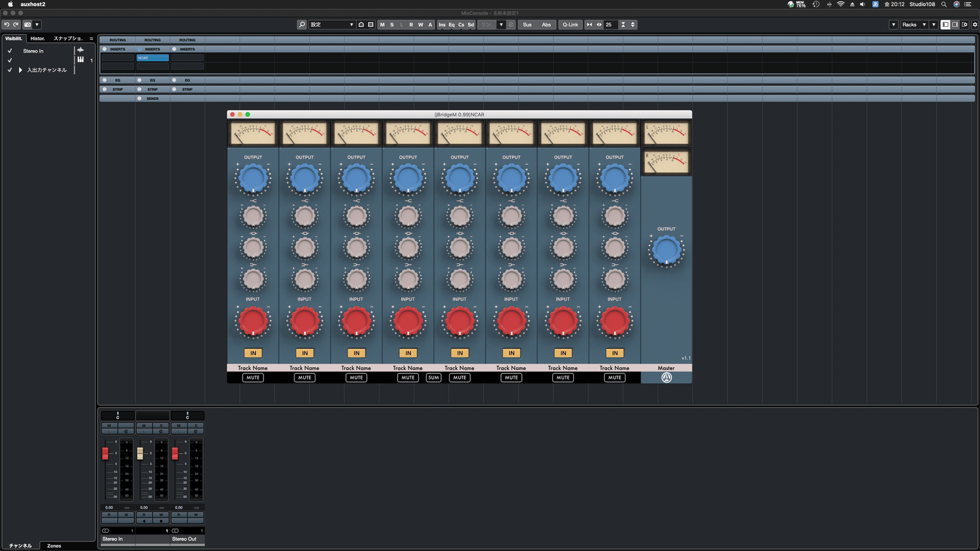Mute the Stereo In channel with M
This screenshot has width=980, height=551.
point(109,425)
